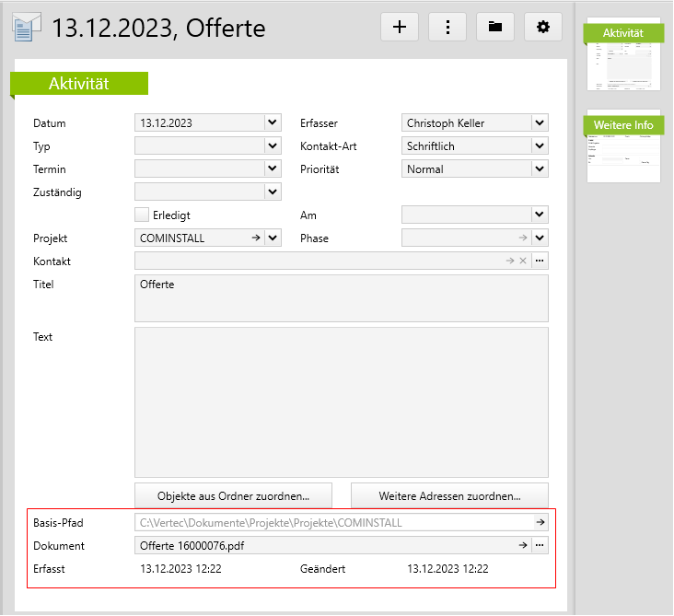Open the three-dot more options menu
The width and height of the screenshot is (674, 616).
pos(447,28)
